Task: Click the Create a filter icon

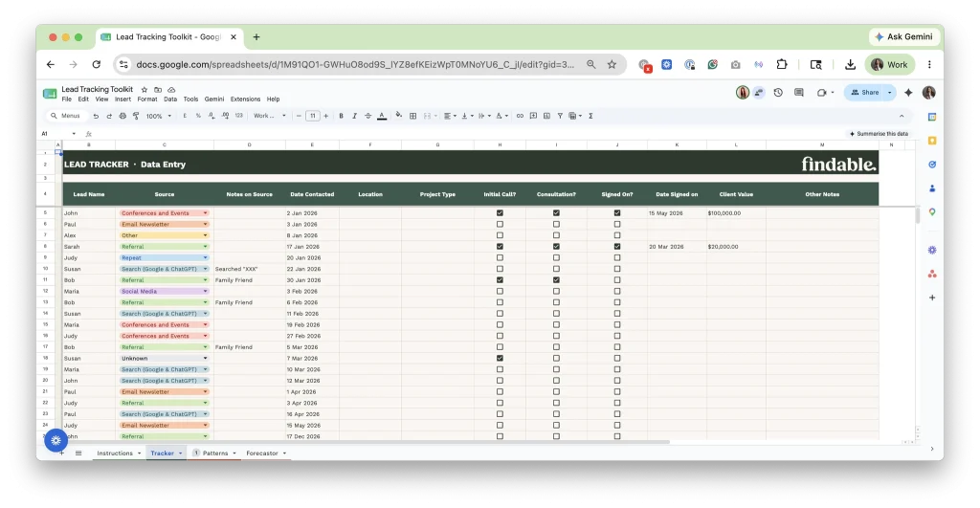Action: pyautogui.click(x=560, y=116)
